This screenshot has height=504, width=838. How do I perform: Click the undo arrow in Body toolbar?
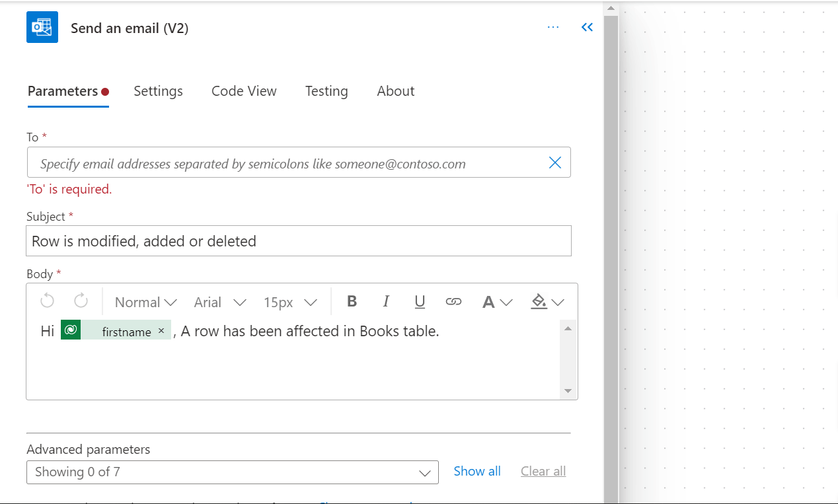pos(47,301)
